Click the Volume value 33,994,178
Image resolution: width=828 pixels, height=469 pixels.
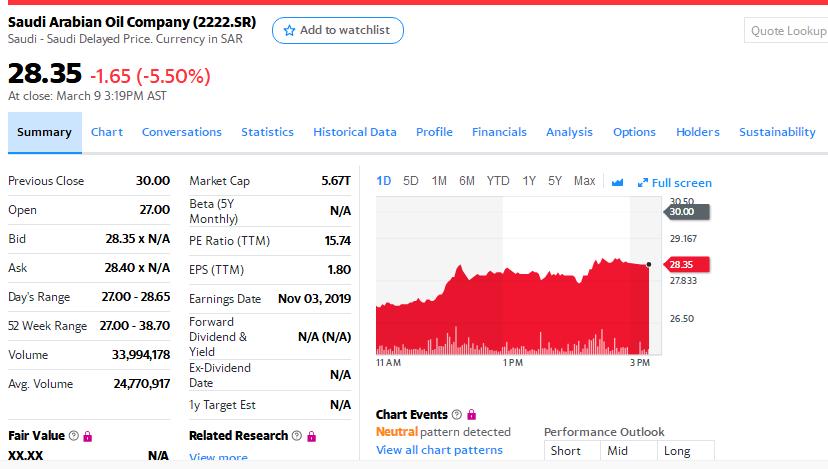click(141, 355)
